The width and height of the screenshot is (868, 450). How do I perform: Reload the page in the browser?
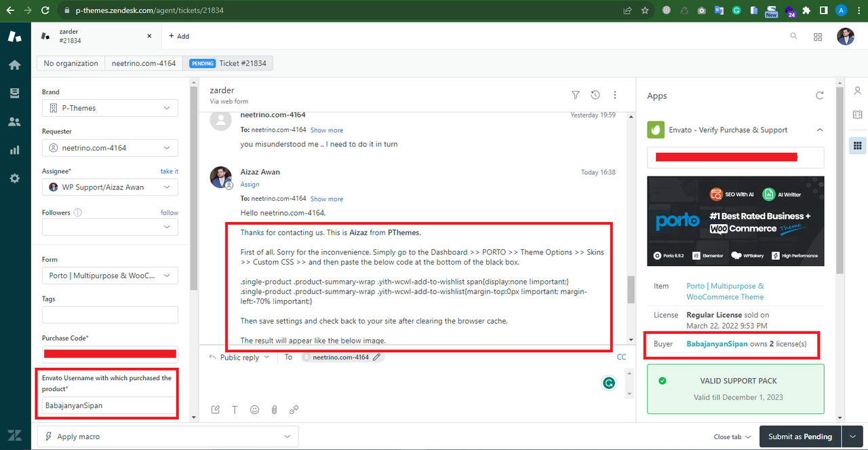(45, 10)
